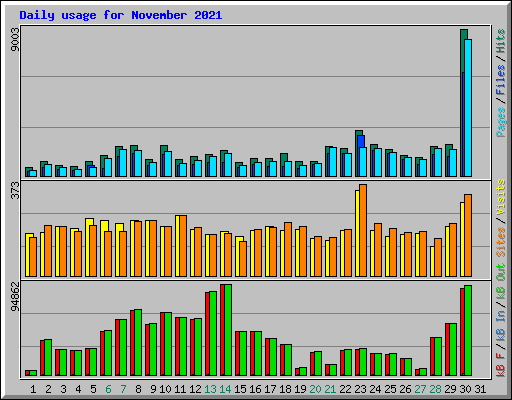Click the orange sites bar for day 30
The width and height of the screenshot is (512, 400).
tap(468, 236)
